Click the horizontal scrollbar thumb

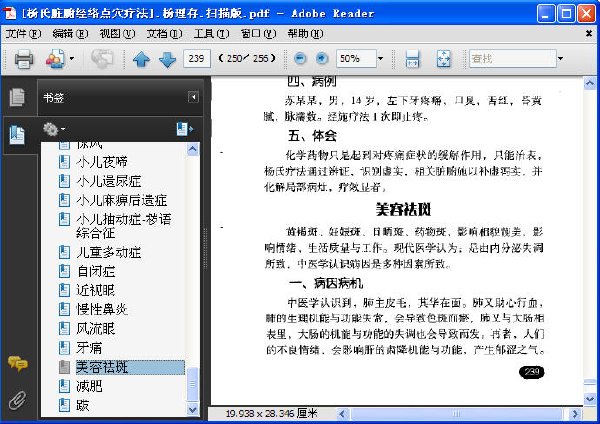[457, 414]
